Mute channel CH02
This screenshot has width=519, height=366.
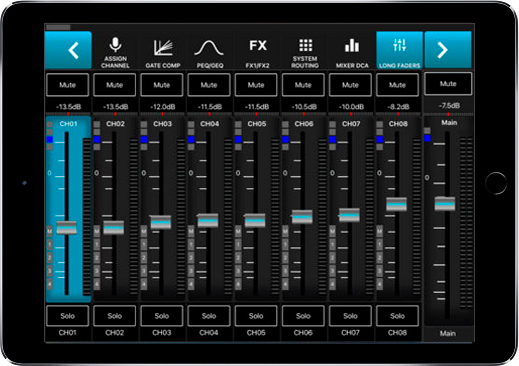[115, 85]
